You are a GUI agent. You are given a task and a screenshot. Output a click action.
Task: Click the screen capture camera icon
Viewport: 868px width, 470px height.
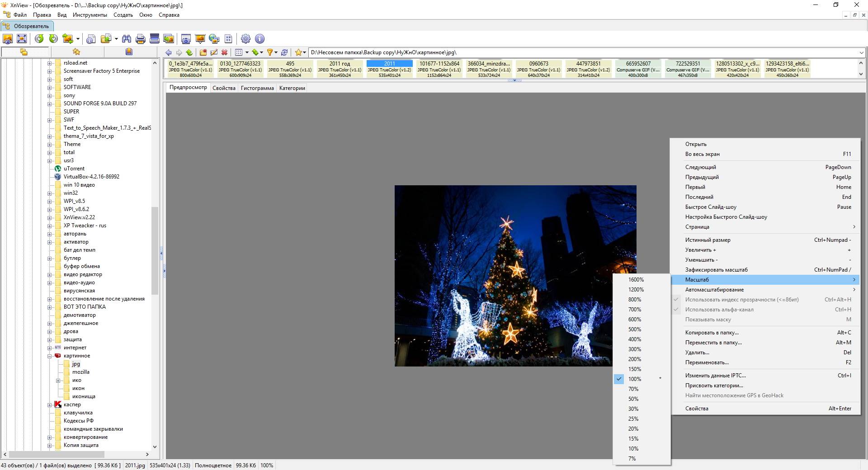point(186,39)
